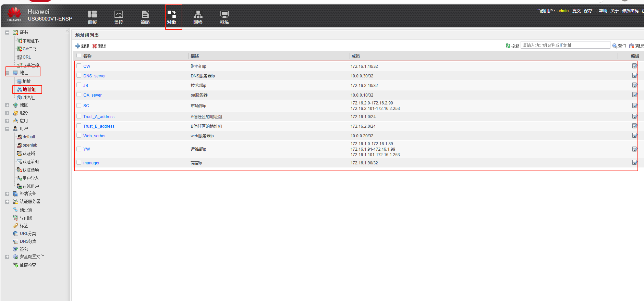Open 帮助 help link
The image size is (644, 301).
click(603, 11)
